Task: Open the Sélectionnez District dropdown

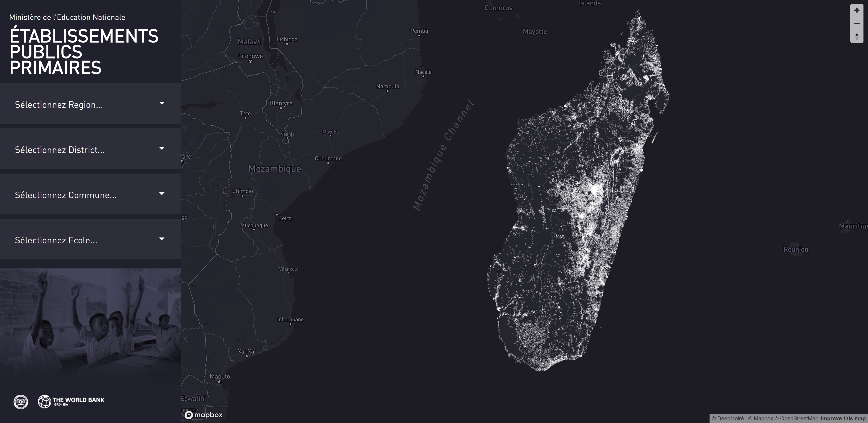Action: click(x=90, y=149)
